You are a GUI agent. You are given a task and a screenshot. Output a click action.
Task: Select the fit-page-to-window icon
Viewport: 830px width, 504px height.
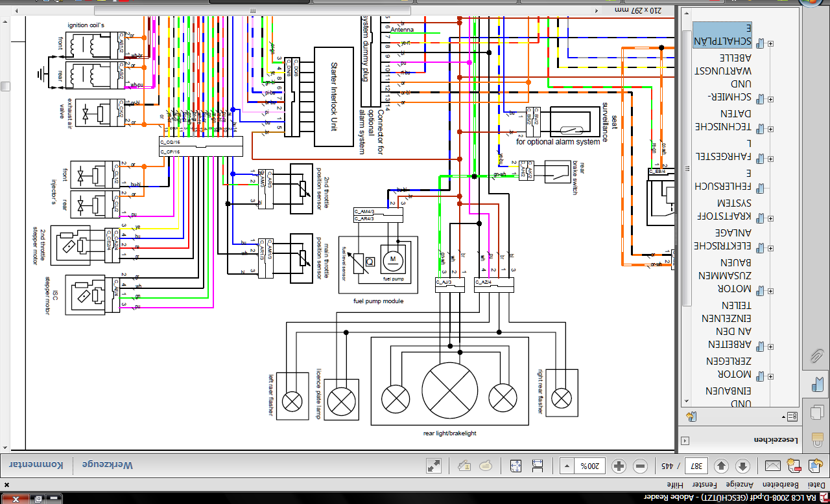(x=516, y=466)
